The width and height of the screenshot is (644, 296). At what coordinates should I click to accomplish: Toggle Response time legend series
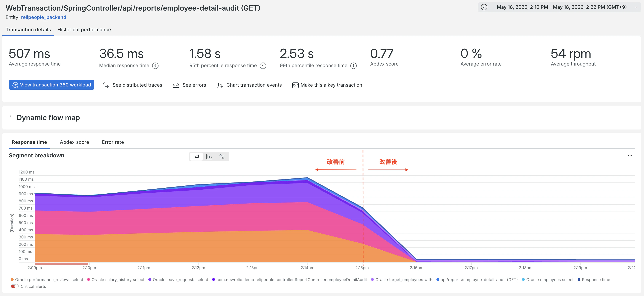point(594,279)
